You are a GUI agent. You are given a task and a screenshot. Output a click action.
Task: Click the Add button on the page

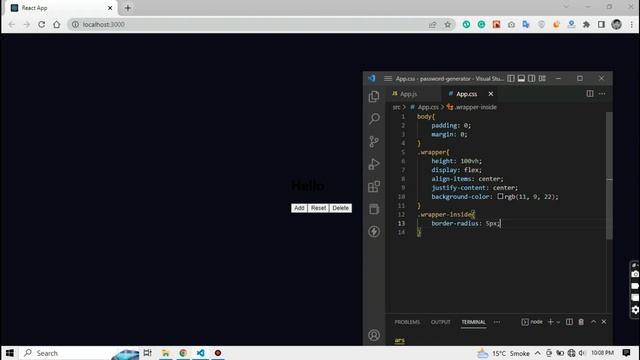(299, 208)
